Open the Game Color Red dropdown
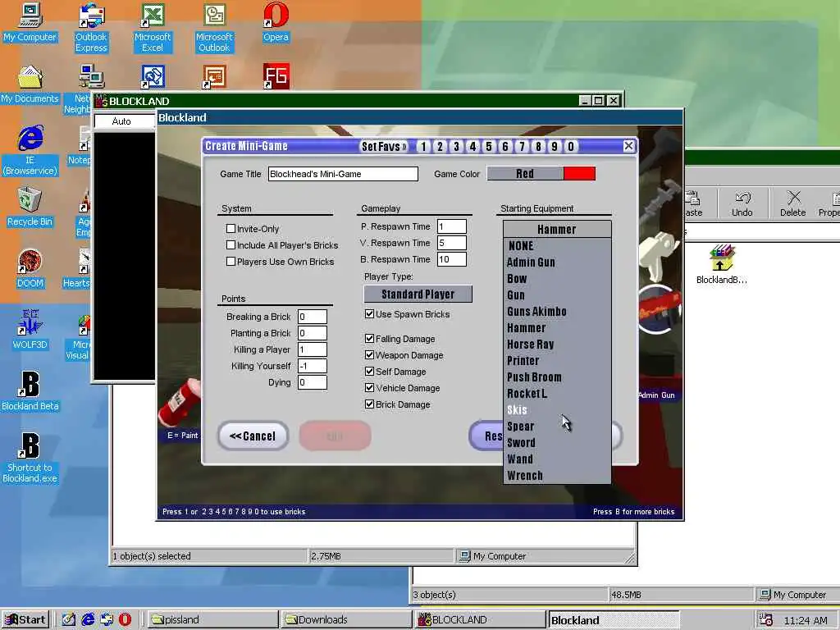 click(525, 174)
